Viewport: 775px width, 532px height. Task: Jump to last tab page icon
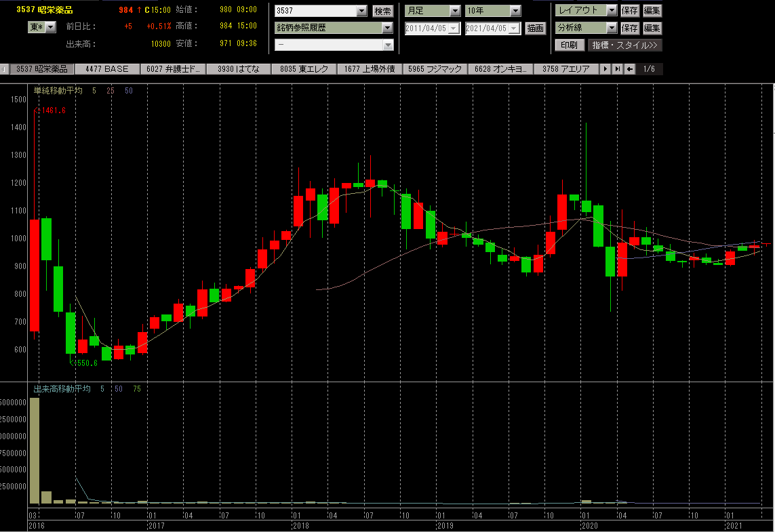tap(617, 69)
